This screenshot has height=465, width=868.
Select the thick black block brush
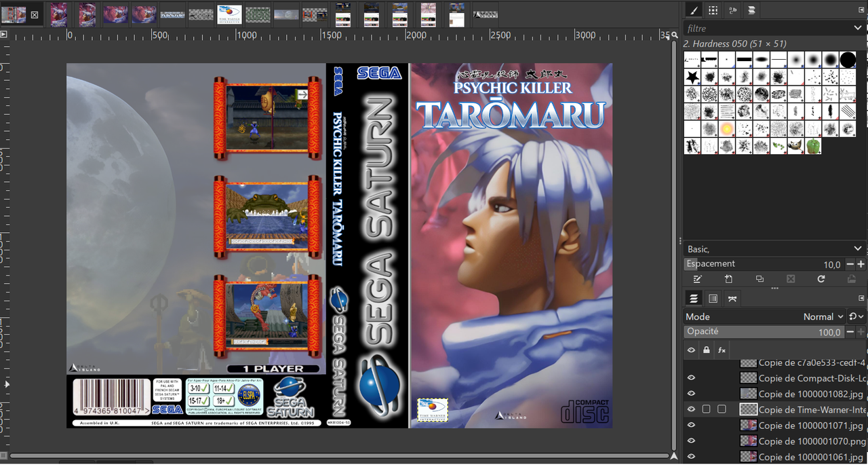pos(744,60)
